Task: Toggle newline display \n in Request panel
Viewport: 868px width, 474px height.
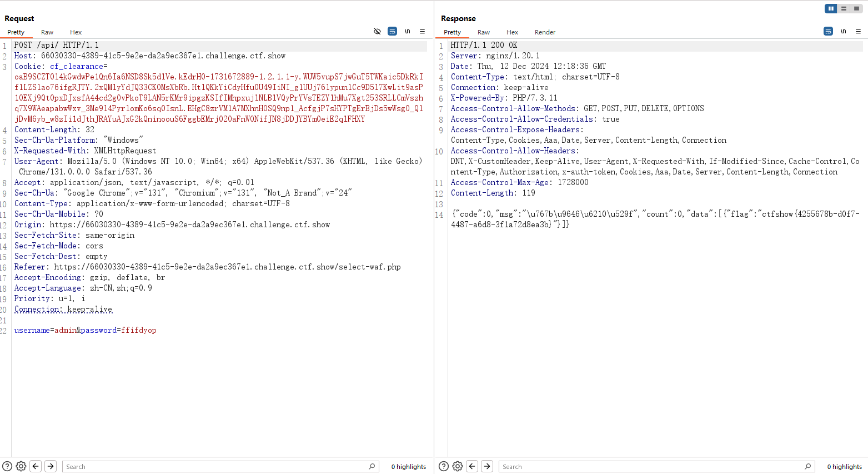Action: click(x=407, y=32)
